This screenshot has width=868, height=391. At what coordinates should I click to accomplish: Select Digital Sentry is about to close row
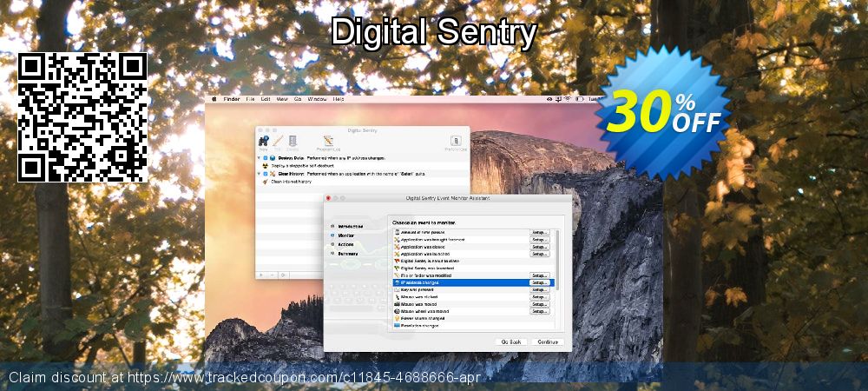[473, 262]
